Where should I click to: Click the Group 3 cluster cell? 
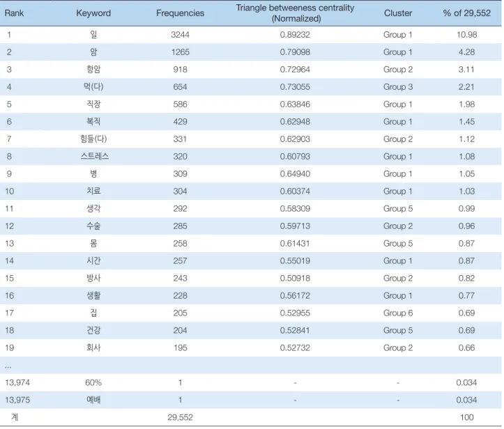(398, 86)
